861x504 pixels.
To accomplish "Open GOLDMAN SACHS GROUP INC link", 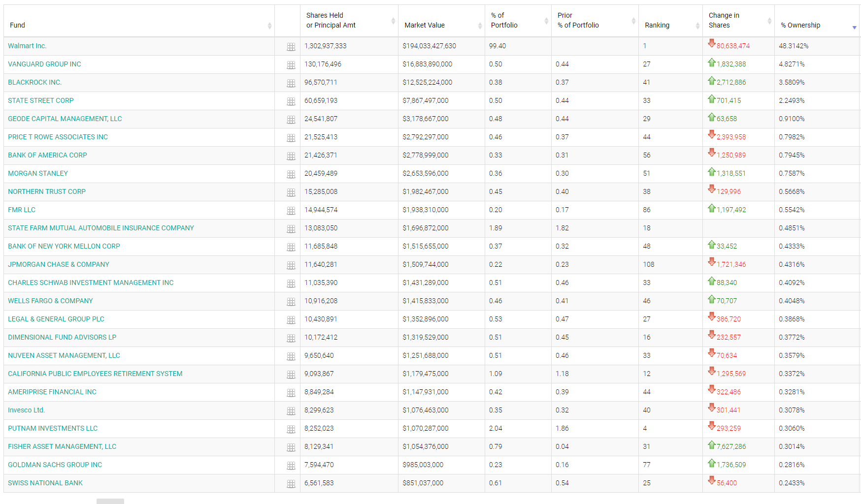I will [55, 465].
